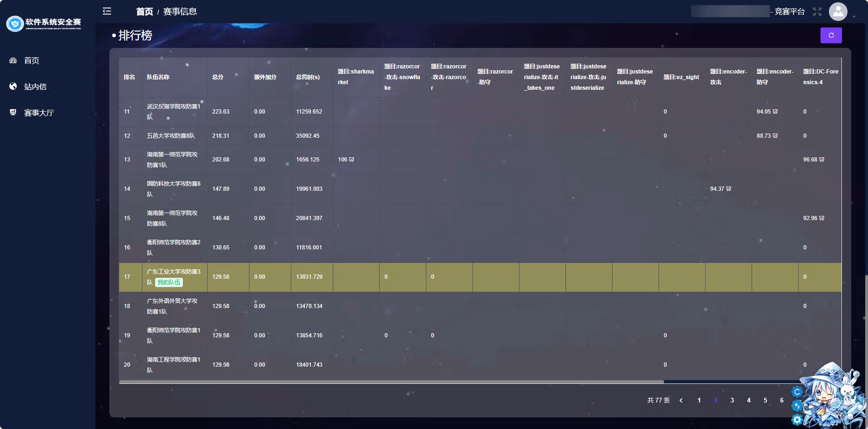The image size is (868, 429).
Task: Click 首页 breadcrumb link
Action: click(x=144, y=12)
